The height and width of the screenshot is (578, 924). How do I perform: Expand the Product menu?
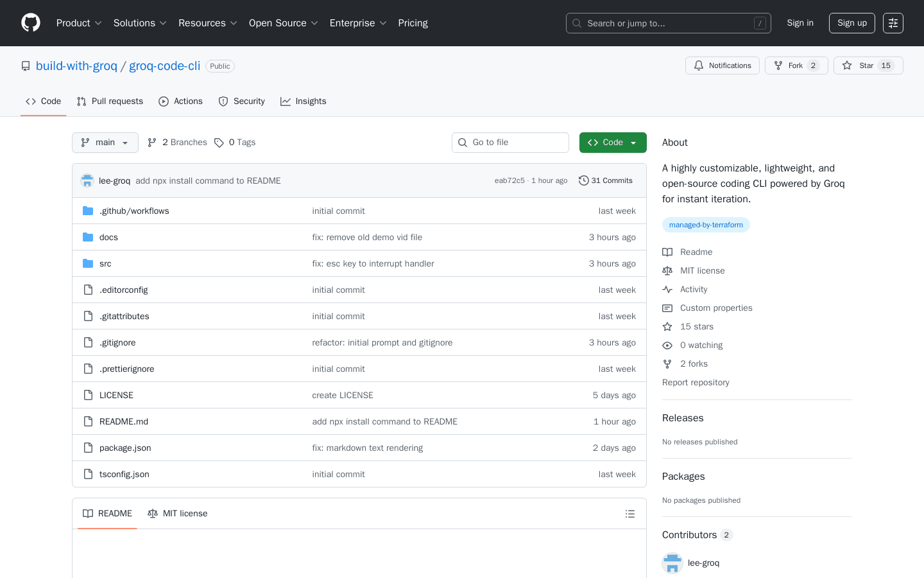(x=79, y=23)
